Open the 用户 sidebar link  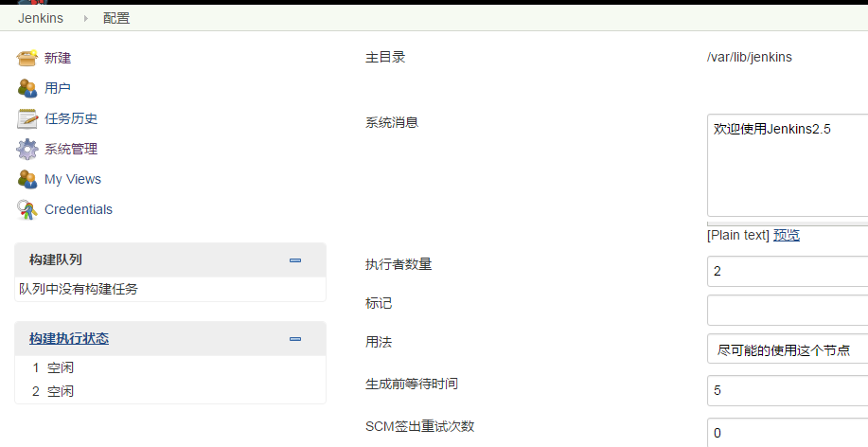click(x=58, y=88)
